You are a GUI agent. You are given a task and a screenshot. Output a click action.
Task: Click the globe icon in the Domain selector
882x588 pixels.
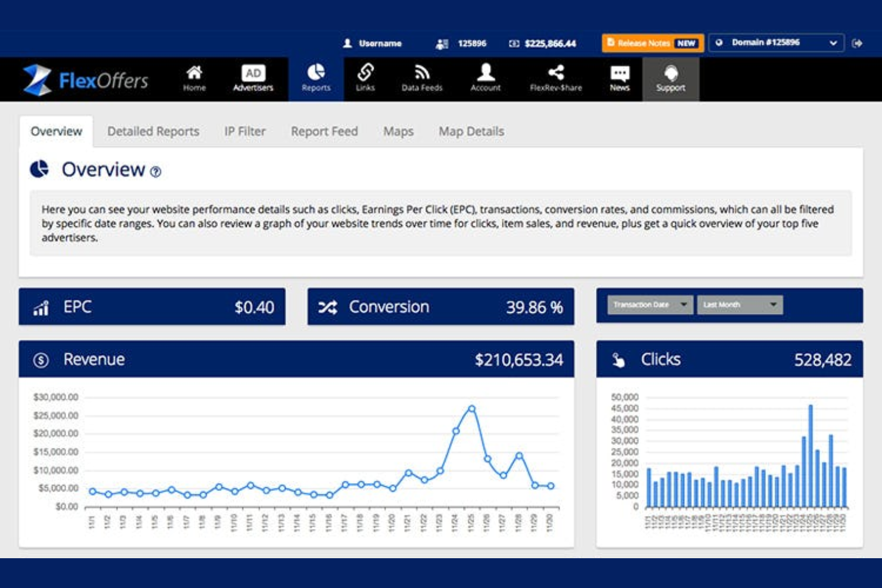(719, 43)
